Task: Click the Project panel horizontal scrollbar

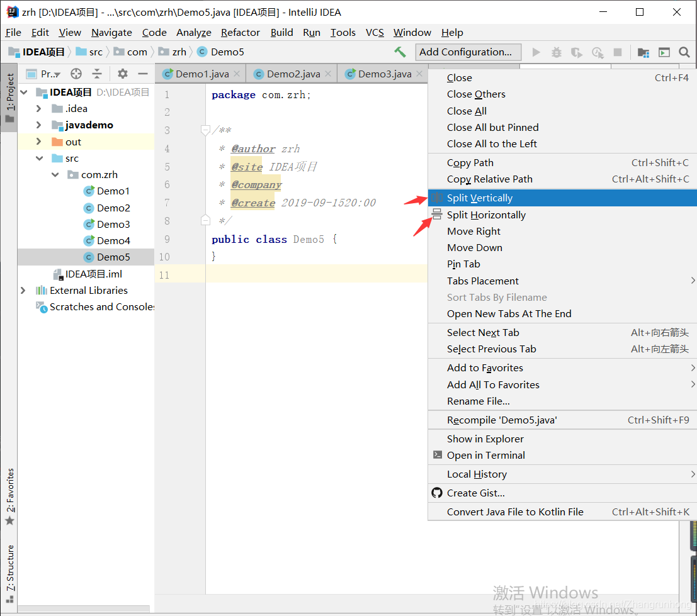Action: click(84, 608)
